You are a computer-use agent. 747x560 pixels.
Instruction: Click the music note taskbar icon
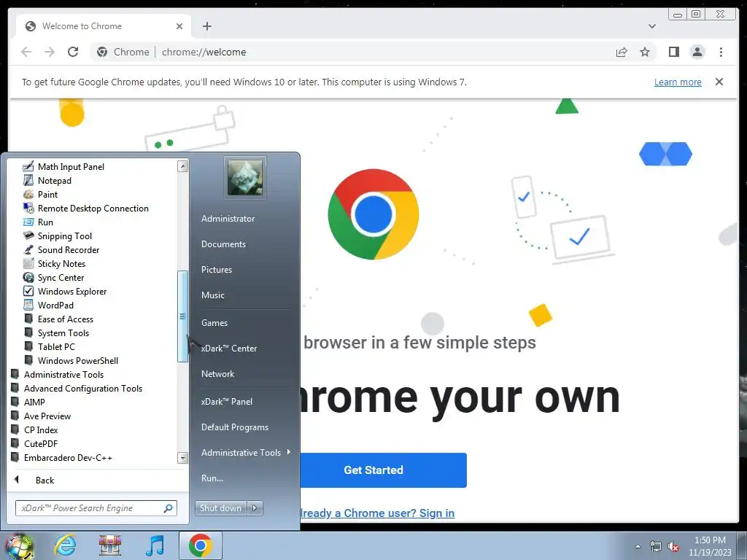[155, 545]
